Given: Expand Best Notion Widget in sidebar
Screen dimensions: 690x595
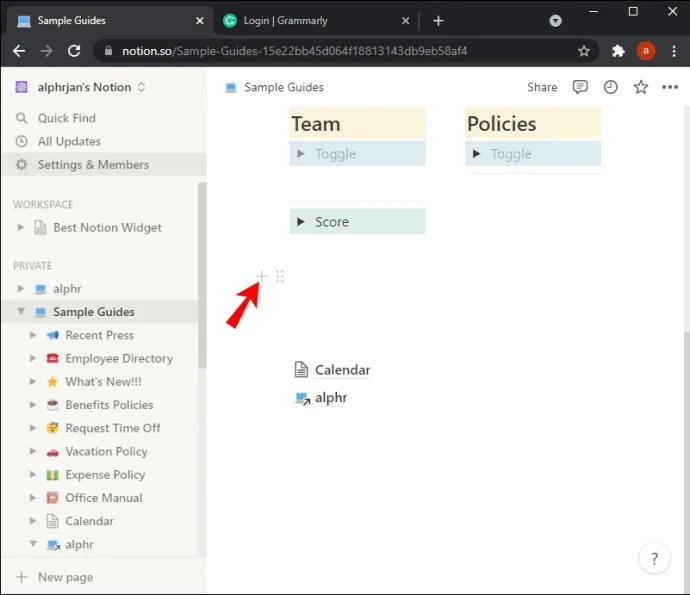Looking at the screenshot, I should coord(20,227).
